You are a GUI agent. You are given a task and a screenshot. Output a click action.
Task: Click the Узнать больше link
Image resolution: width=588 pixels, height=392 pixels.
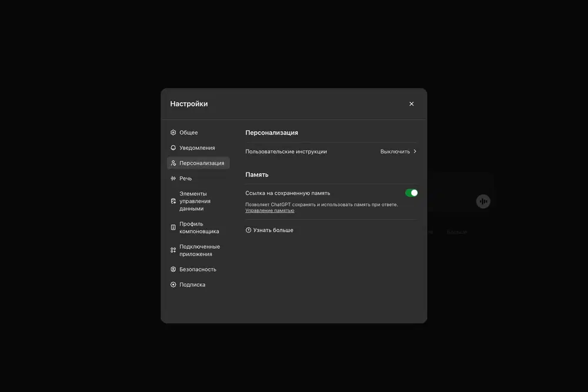(x=273, y=230)
